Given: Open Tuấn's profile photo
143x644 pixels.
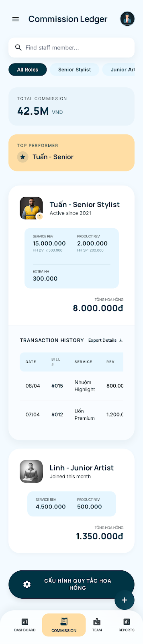Looking at the screenshot, I should point(31,208).
